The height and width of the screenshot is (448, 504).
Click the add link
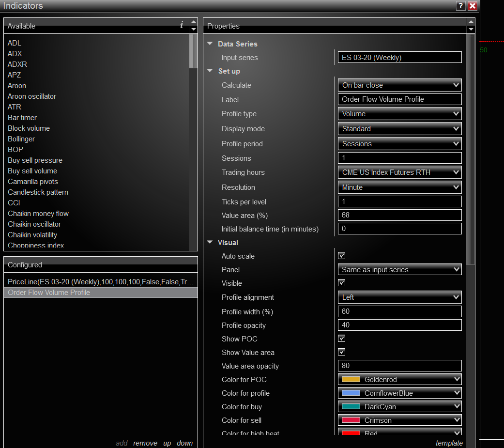(122, 443)
